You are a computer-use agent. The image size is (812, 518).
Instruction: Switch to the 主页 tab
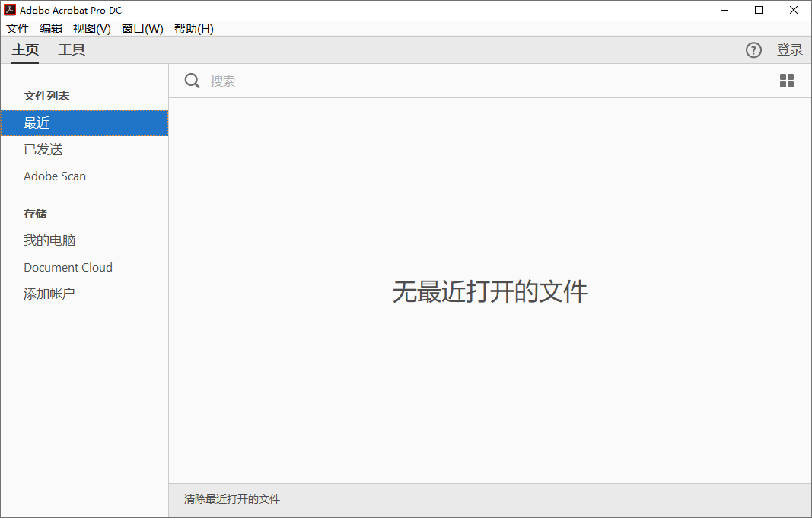[x=24, y=49]
